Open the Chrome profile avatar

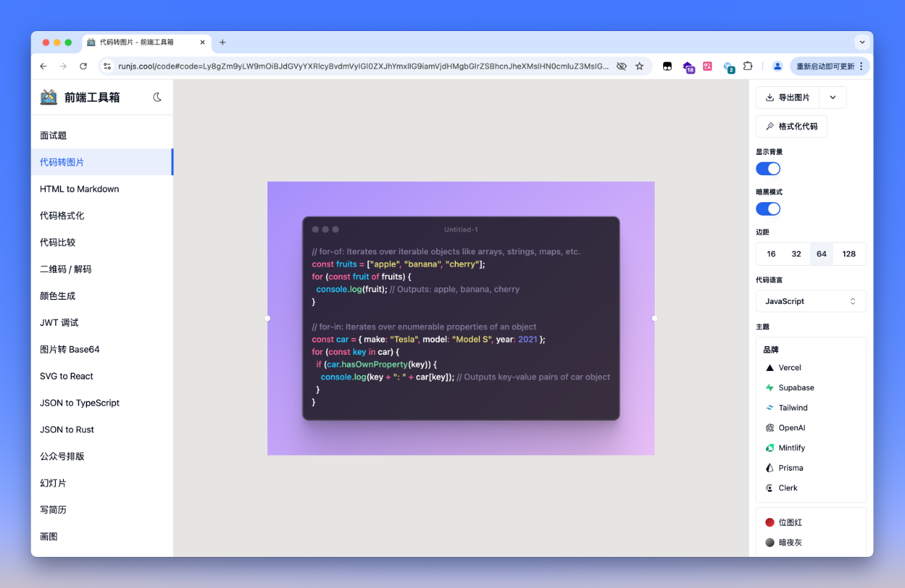777,66
